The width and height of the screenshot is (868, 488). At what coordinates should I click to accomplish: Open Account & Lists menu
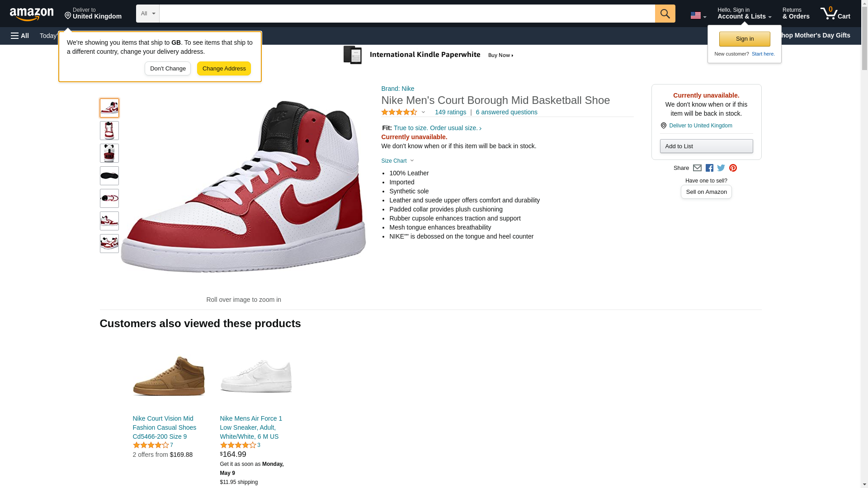point(744,13)
